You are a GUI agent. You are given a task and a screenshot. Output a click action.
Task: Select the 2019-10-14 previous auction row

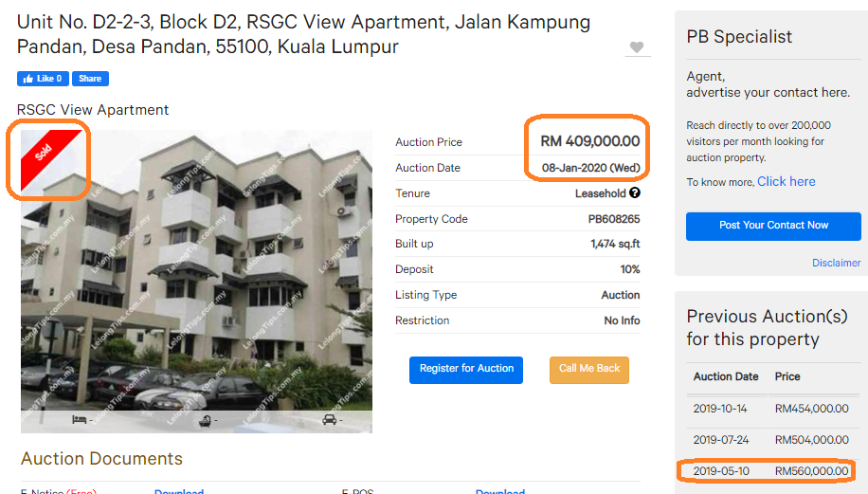(773, 409)
